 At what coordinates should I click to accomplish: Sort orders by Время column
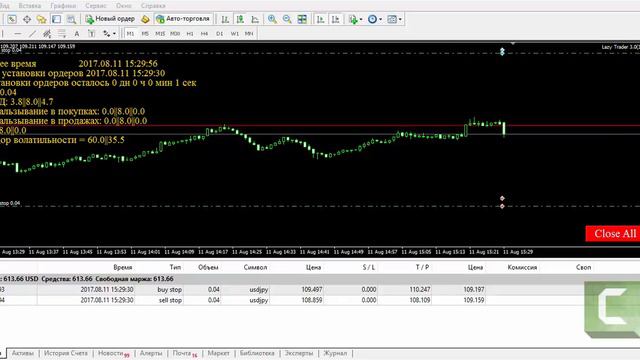point(122,267)
